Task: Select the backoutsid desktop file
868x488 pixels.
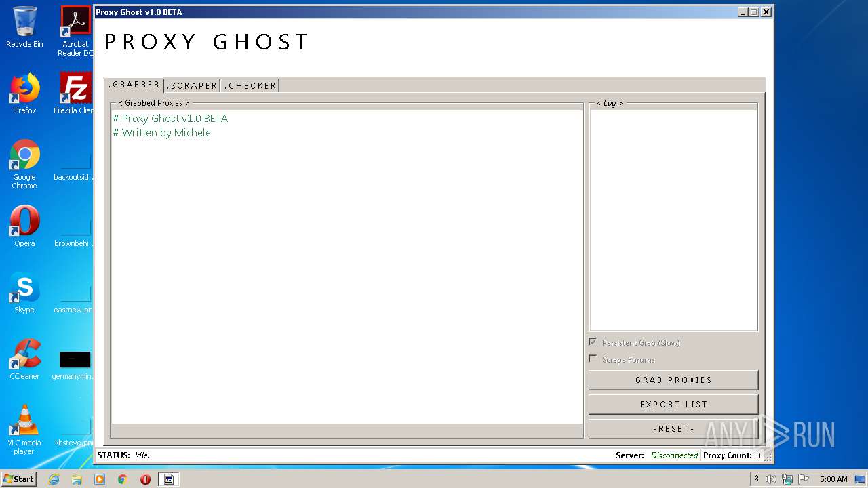Action: 75,167
